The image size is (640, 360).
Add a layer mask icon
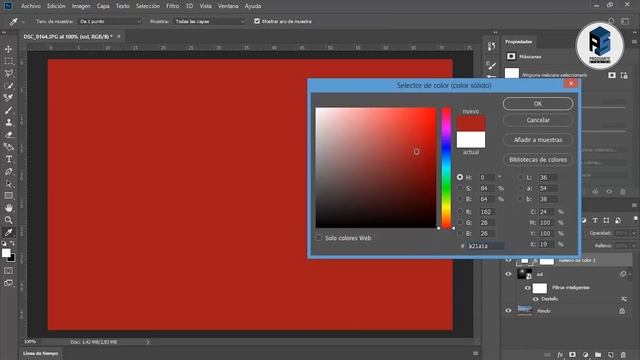(572, 355)
